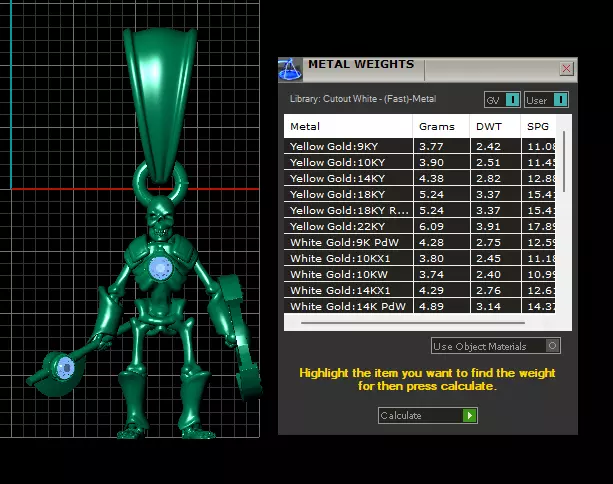
Task: Select the skeleton pendant bail in viewport
Action: click(160, 104)
